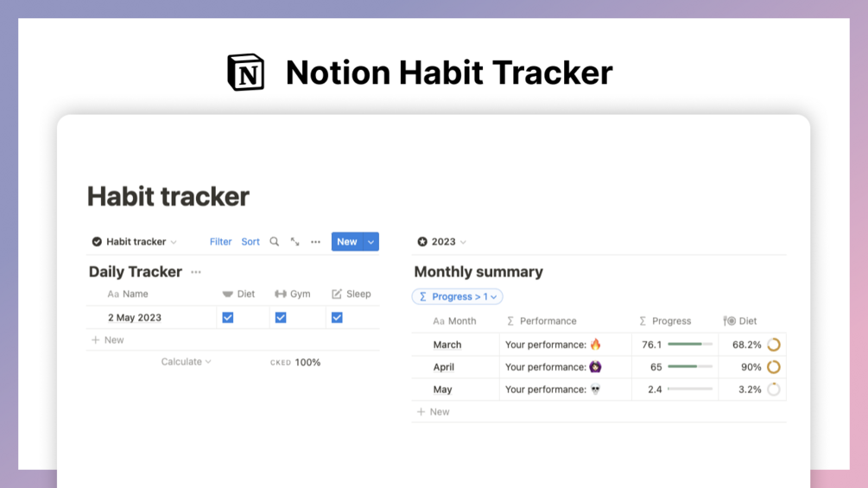Click the Habit tracker checkmark view icon

(x=97, y=242)
